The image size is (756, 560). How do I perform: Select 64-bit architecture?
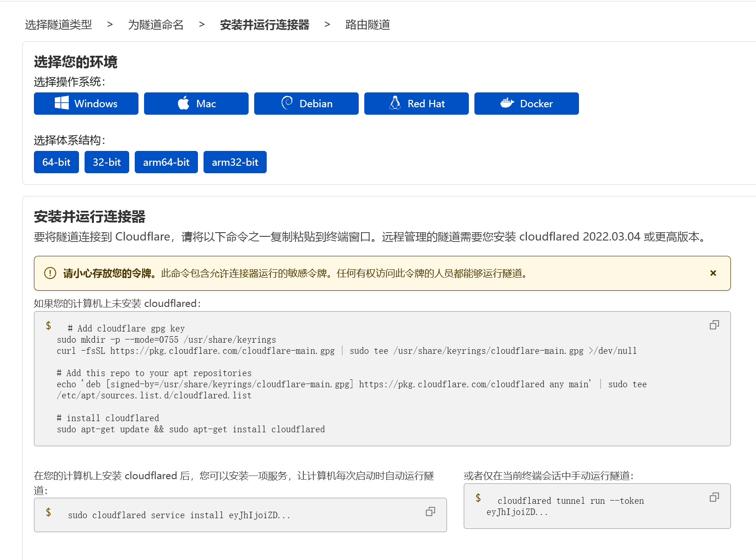click(x=56, y=162)
